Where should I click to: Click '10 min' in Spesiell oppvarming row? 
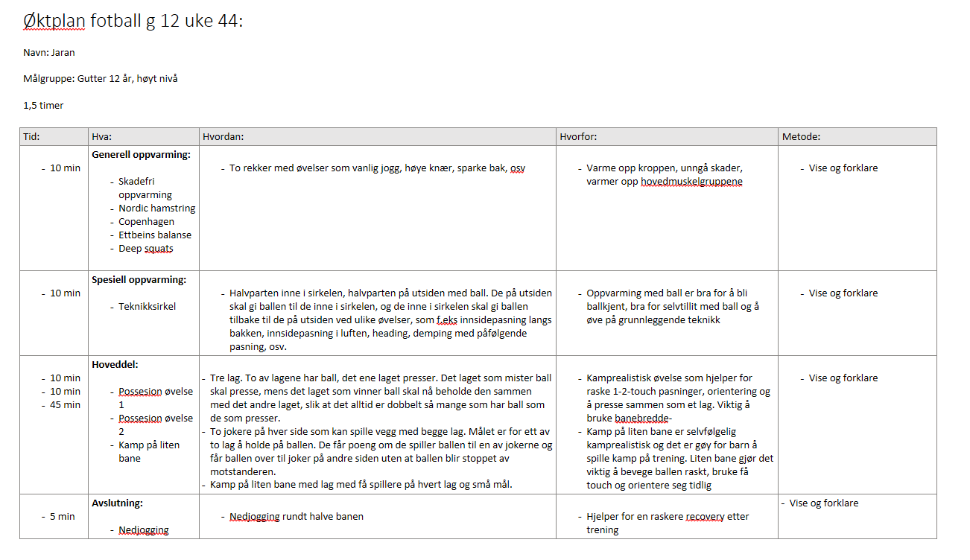(x=65, y=293)
